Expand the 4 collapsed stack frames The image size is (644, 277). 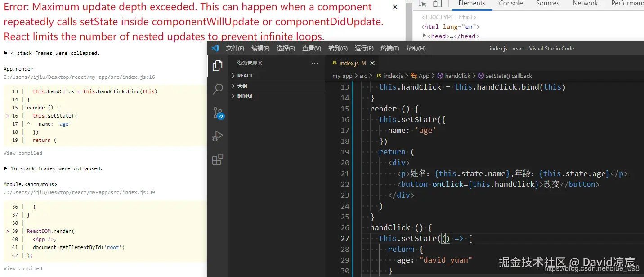pos(51,53)
